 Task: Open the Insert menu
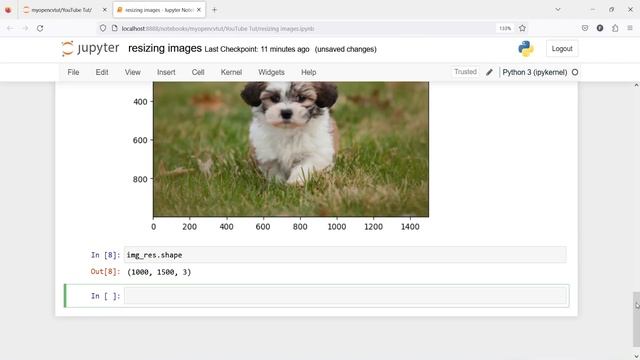tap(166, 72)
